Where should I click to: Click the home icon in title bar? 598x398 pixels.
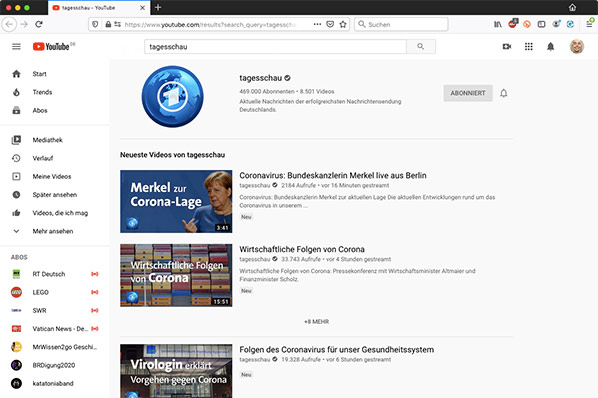572,7
